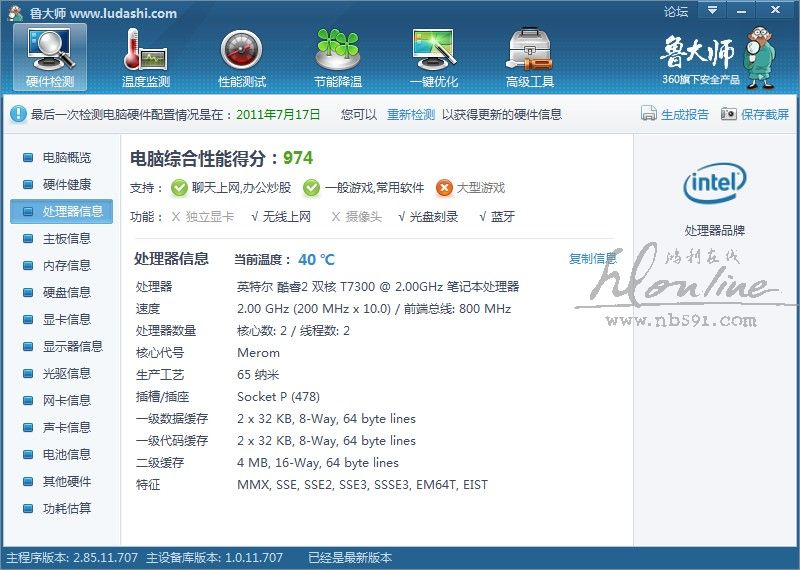800x570 pixels.
Task: Click 已经是最新版本 in status bar
Action: click(x=350, y=558)
